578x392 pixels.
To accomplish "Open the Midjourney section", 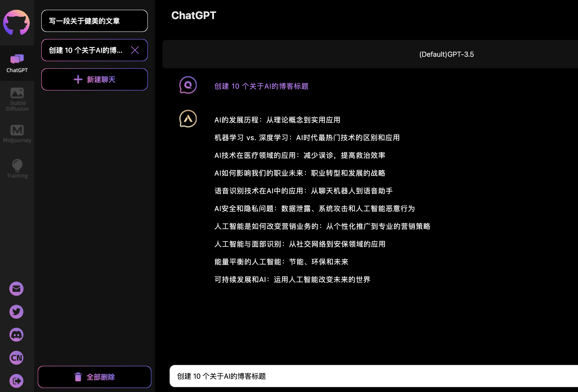I will point(17,134).
